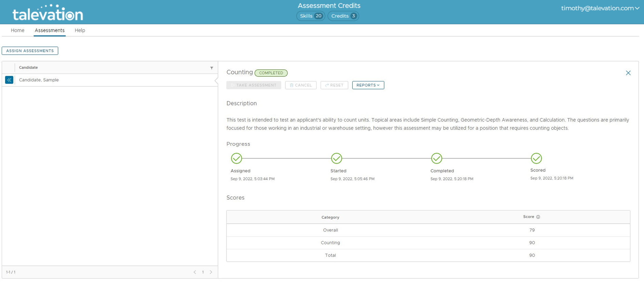This screenshot has width=644, height=283.
Task: Click the Candidate column filter icon
Action: 212,68
